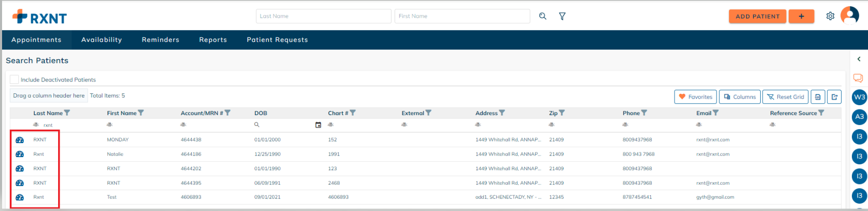The image size is (868, 211).
Task: Click the zip code 12345 cell
Action: coord(556,197)
